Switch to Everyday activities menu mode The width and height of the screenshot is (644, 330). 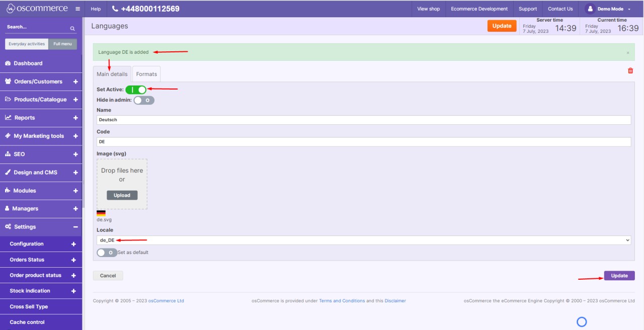27,44
